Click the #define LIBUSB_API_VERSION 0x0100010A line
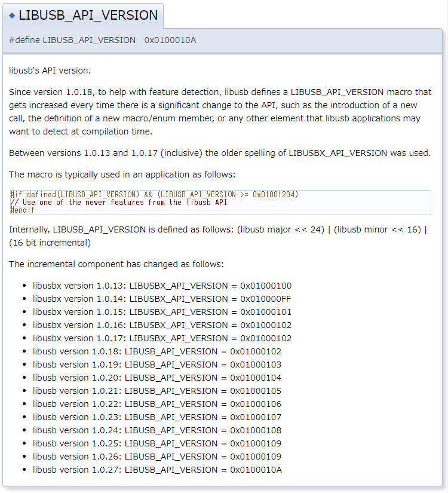448x493 pixels. 103,40
